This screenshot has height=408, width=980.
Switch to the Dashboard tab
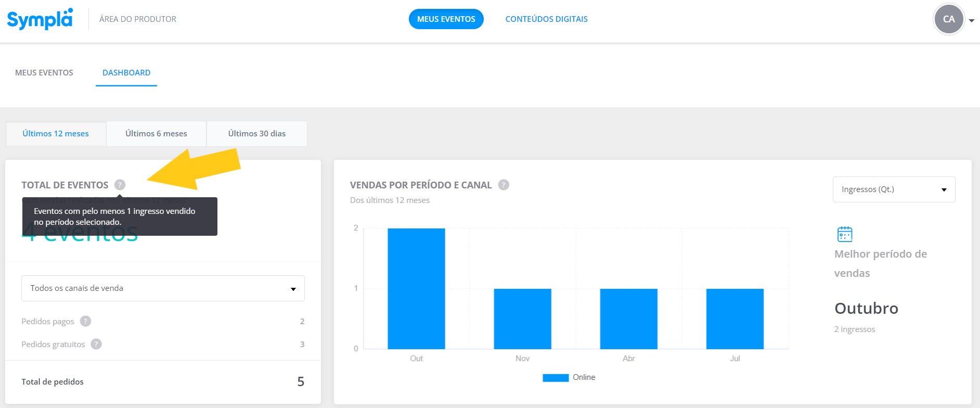126,73
